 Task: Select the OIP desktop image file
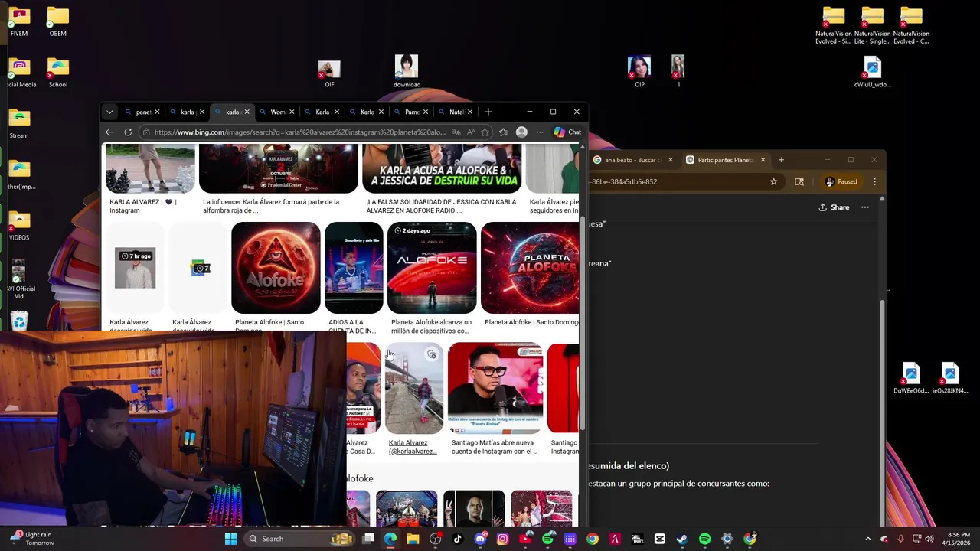point(639,72)
